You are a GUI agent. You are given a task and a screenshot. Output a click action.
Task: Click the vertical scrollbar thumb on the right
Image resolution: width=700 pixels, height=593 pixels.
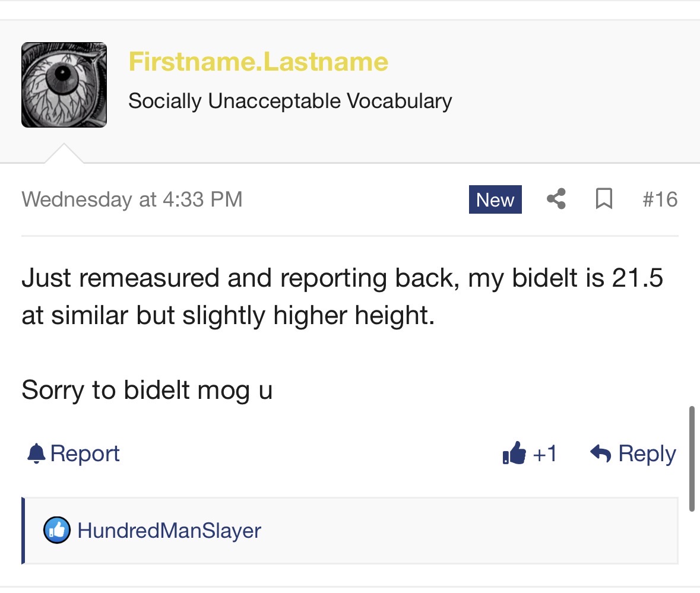(x=692, y=458)
